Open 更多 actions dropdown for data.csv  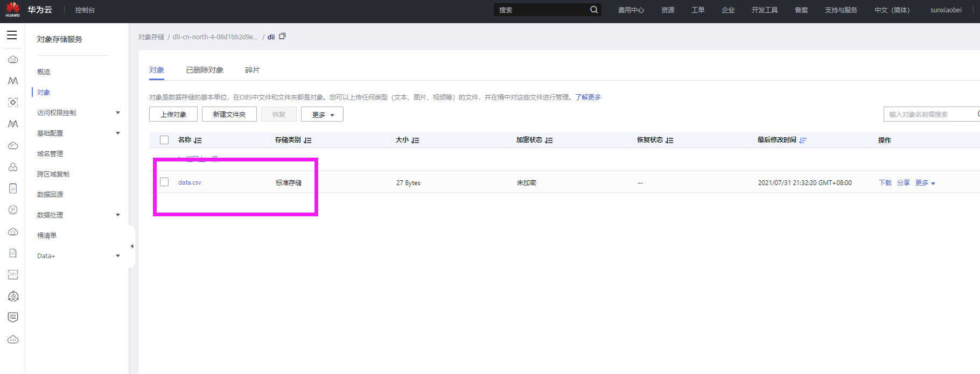[x=925, y=183]
